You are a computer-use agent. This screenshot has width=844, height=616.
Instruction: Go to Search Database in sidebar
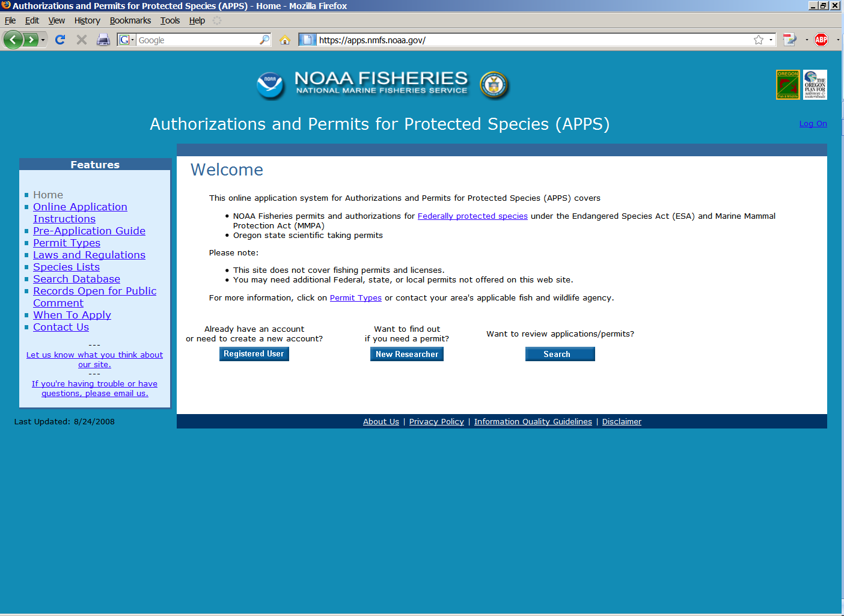(76, 279)
